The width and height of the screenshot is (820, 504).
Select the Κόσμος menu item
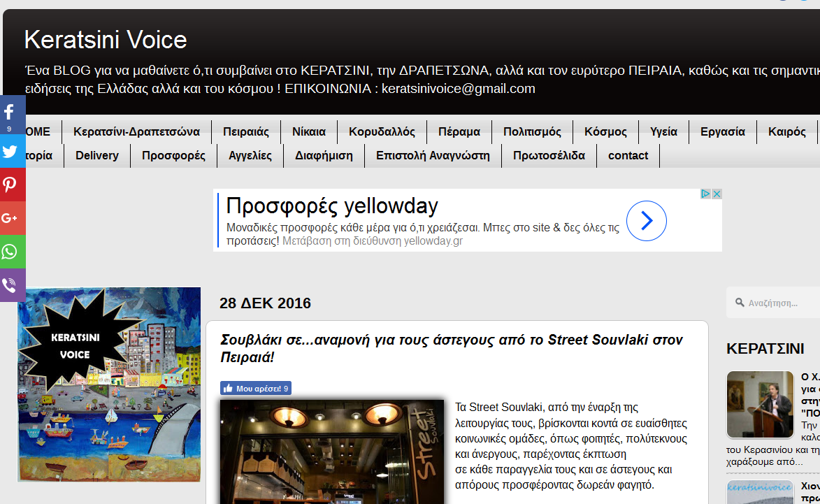(605, 131)
